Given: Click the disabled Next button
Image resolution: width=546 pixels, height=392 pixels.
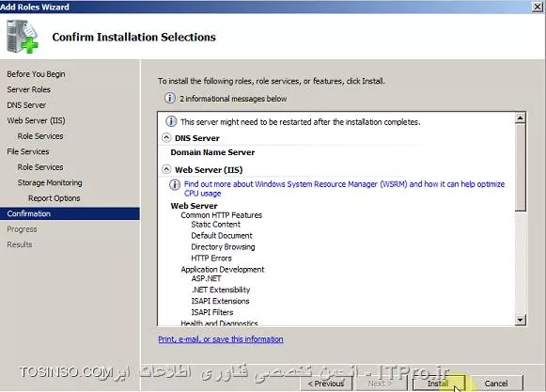Looking at the screenshot, I should pyautogui.click(x=380, y=384).
